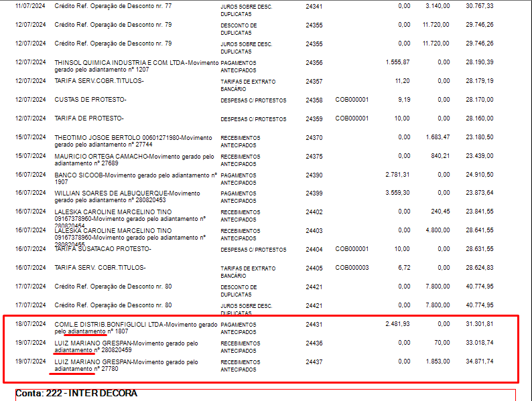Click COML.E DISTRIB.BONFIGLIOLI LTDA highlighted entry
This screenshot has height=401, width=532.
pos(136,328)
